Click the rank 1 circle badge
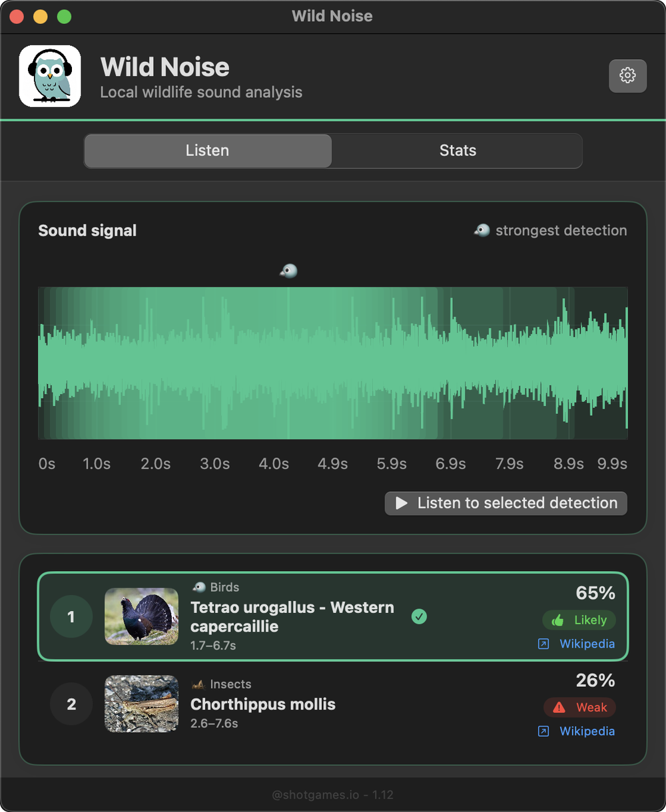666x812 pixels. (71, 617)
